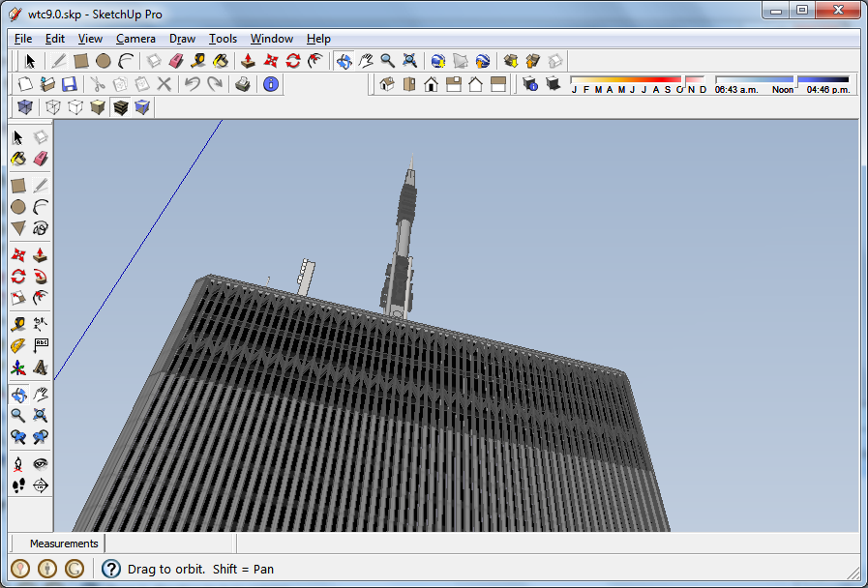Viewport: 868px width, 588px height.
Task: Toggle Show/Hide Shadows
Action: coord(553,84)
